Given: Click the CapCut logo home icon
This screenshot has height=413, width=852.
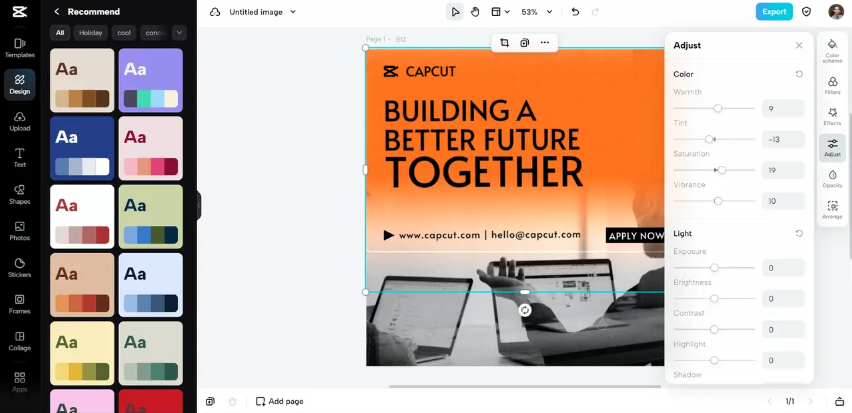Looking at the screenshot, I should click(x=20, y=12).
